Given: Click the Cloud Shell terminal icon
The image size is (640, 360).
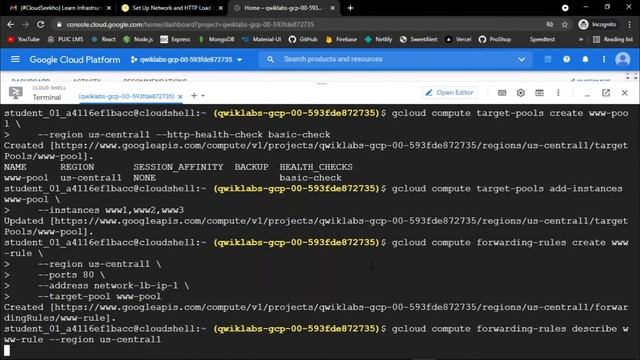Looking at the screenshot, I should click(x=16, y=93).
